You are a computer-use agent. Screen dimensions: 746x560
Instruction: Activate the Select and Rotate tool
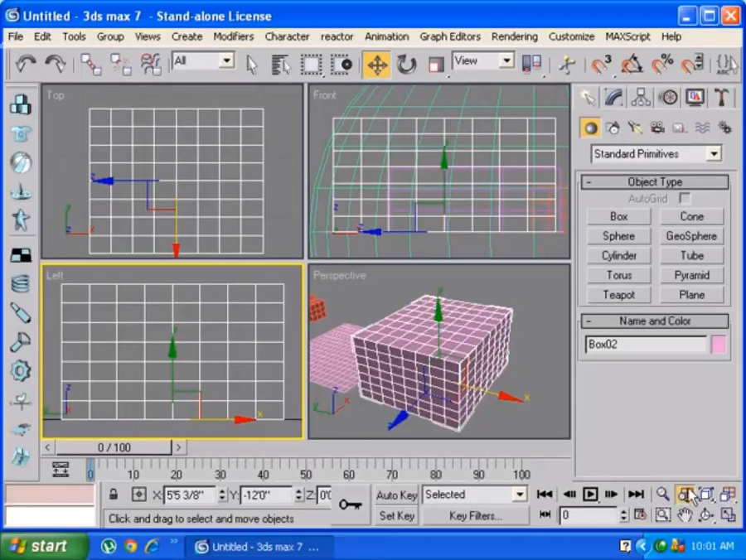406,65
